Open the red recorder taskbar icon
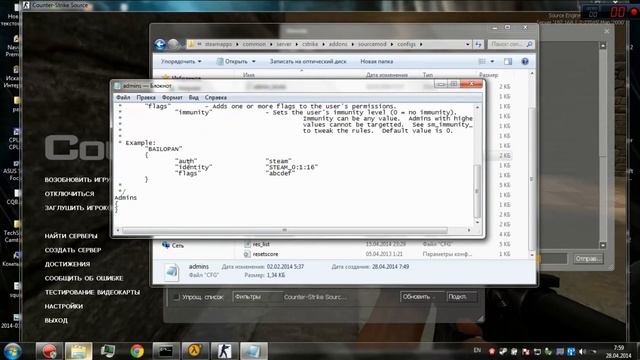 [x=49, y=351]
